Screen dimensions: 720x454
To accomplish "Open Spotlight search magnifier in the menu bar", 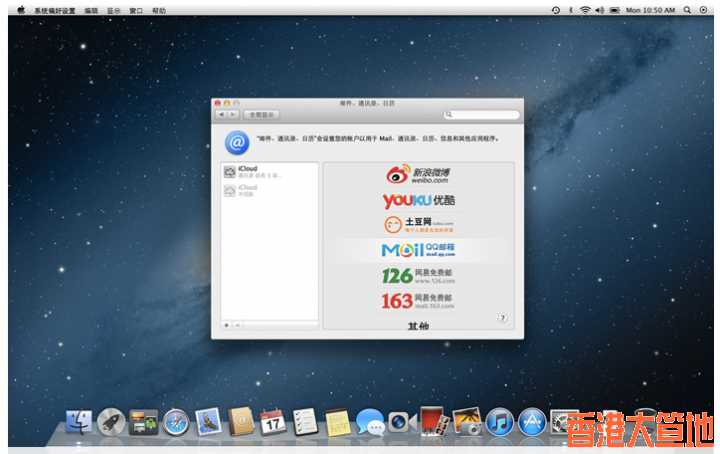I will tap(687, 10).
